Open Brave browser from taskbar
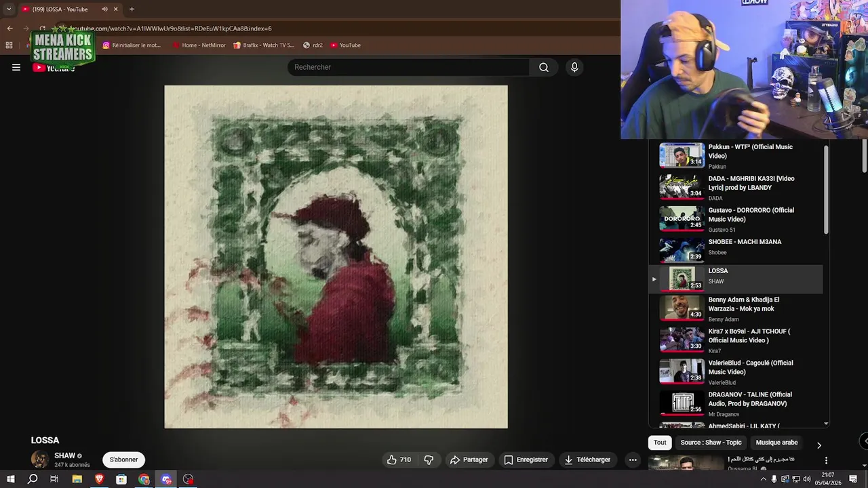Image resolution: width=868 pixels, height=488 pixels. tap(99, 479)
